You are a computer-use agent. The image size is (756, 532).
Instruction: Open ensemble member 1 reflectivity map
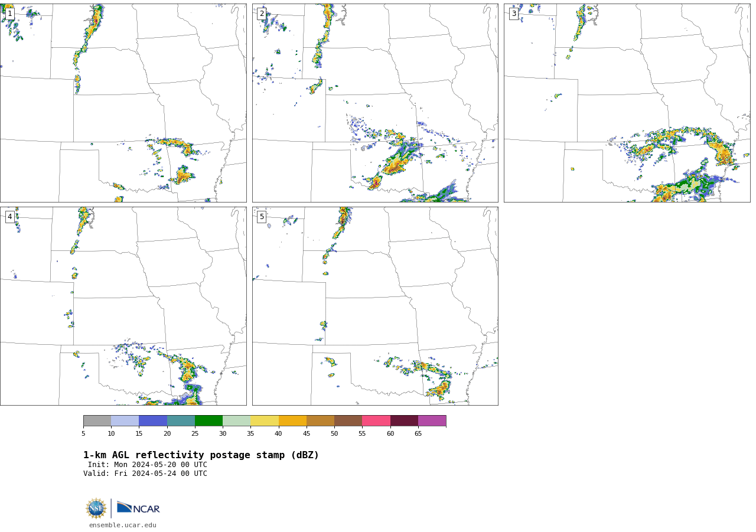click(123, 103)
